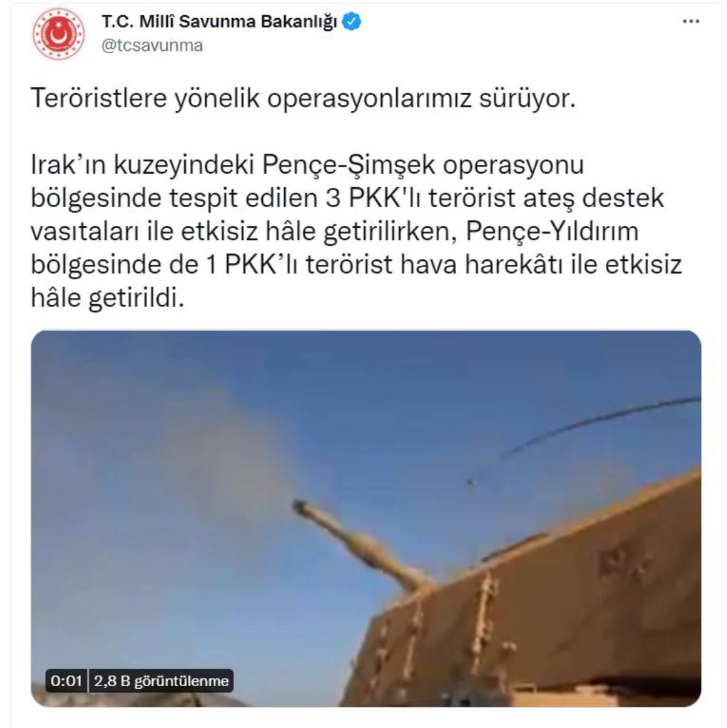The image size is (727, 728).
Task: Play the artillery firing video
Action: (x=366, y=518)
